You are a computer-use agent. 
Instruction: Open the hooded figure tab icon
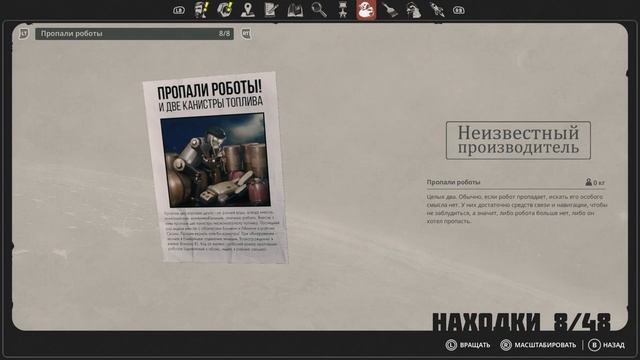(413, 10)
